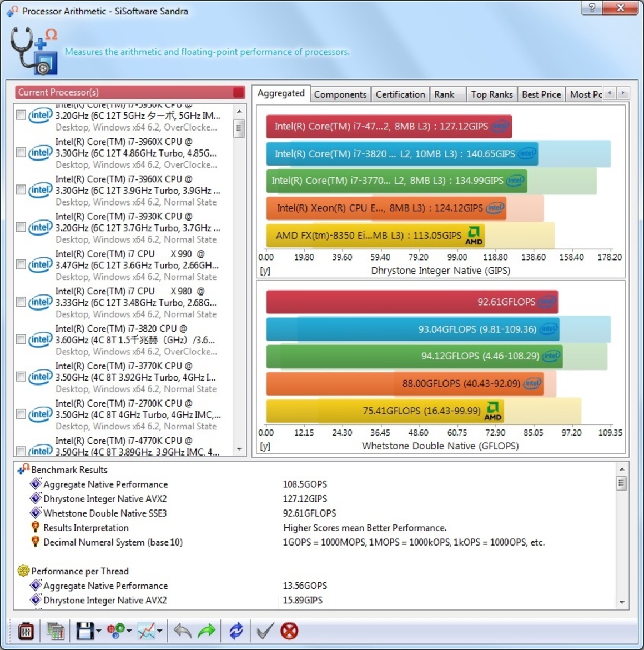Open the chart view dropdown arrow
This screenshot has height=650, width=644.
coord(159,631)
